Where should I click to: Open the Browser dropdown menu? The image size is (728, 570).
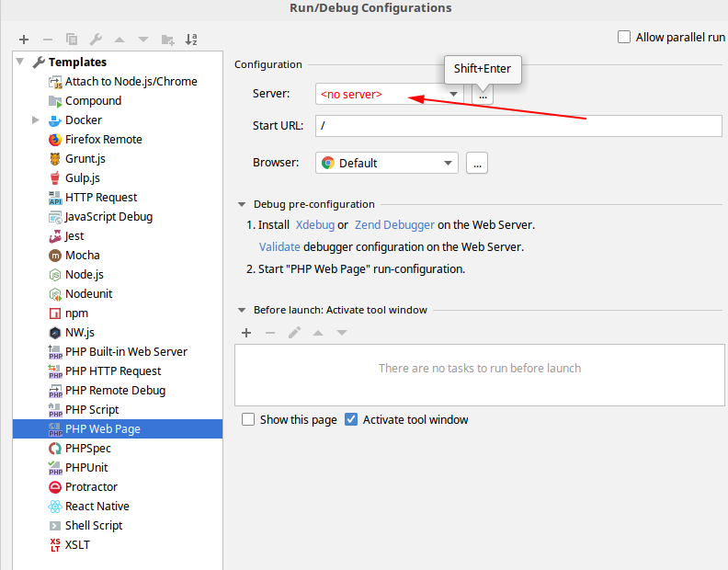[449, 164]
